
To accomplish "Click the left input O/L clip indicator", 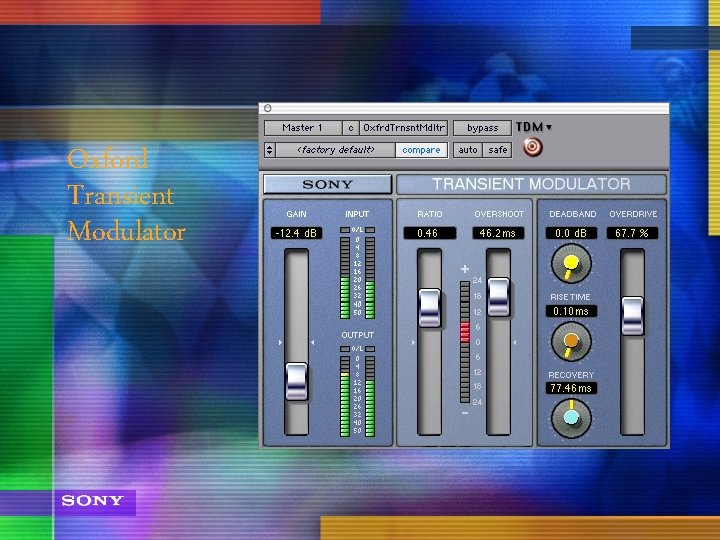I will click(x=344, y=230).
